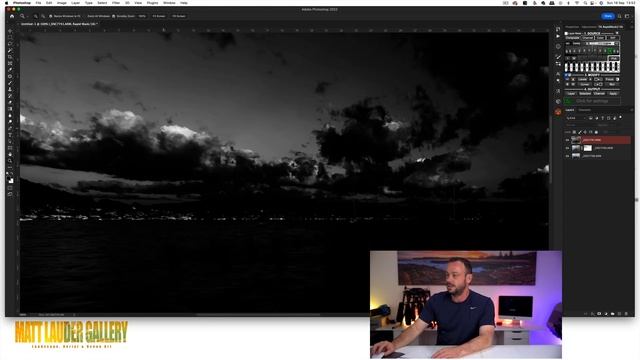Open the workspace switcher icon
Image resolution: width=640 pixels, height=360 pixels.
(627, 16)
